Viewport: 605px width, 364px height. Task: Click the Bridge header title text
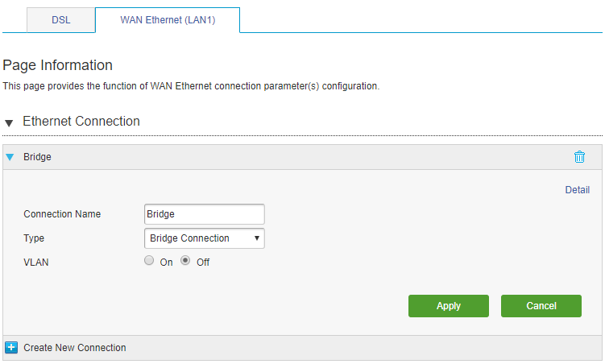(x=37, y=157)
